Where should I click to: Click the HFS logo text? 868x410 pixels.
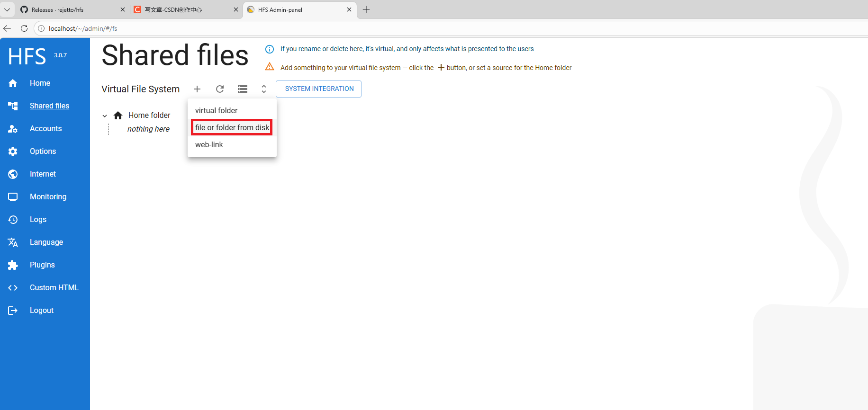(27, 57)
